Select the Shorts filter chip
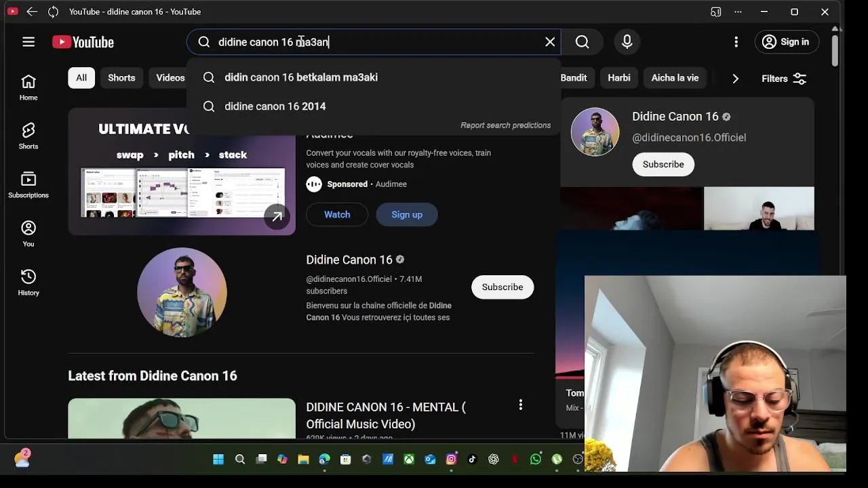The height and width of the screenshot is (488, 868). coord(121,78)
